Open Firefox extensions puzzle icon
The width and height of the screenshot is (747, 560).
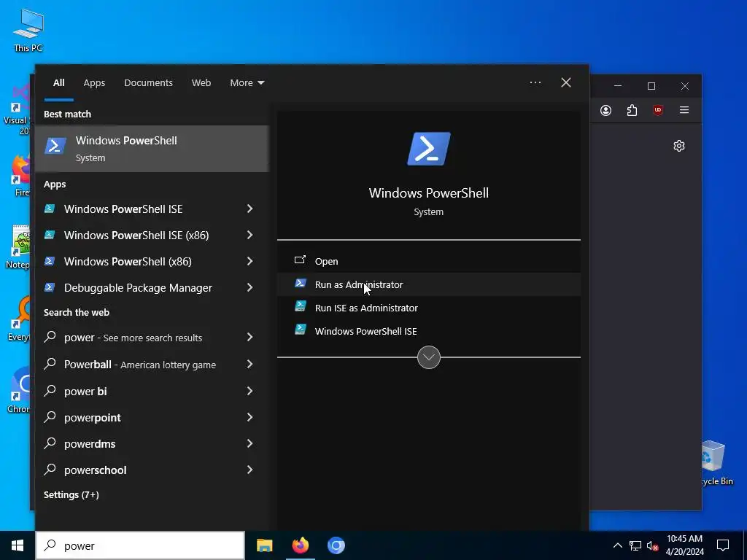[x=632, y=111]
